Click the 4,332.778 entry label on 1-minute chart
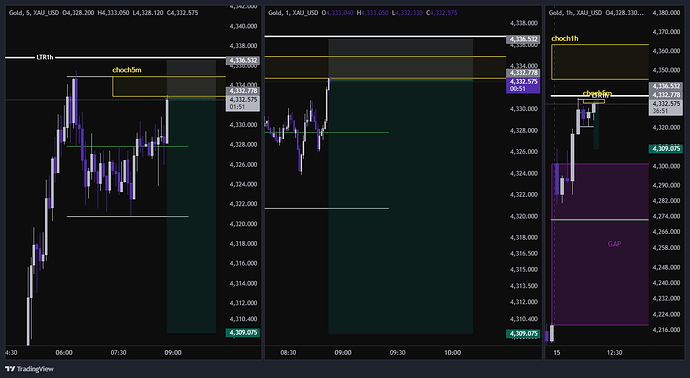Viewport: 690px width, 378px height. [x=523, y=73]
